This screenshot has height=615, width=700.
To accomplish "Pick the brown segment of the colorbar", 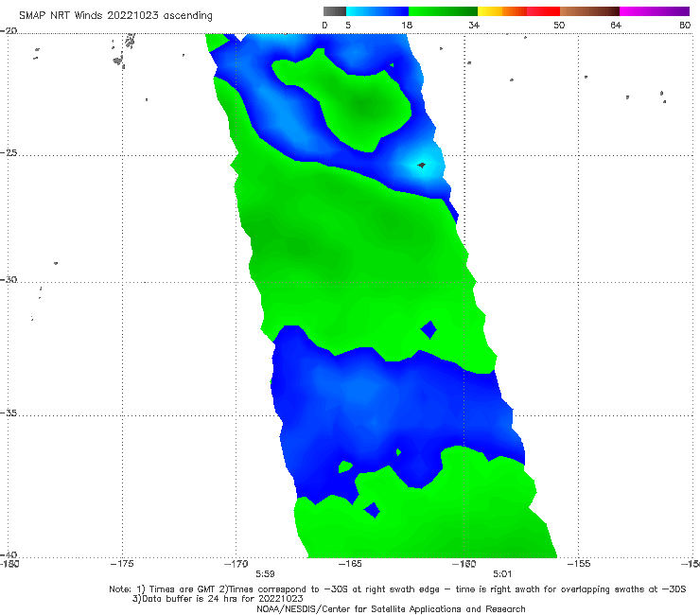I will click(589, 11).
